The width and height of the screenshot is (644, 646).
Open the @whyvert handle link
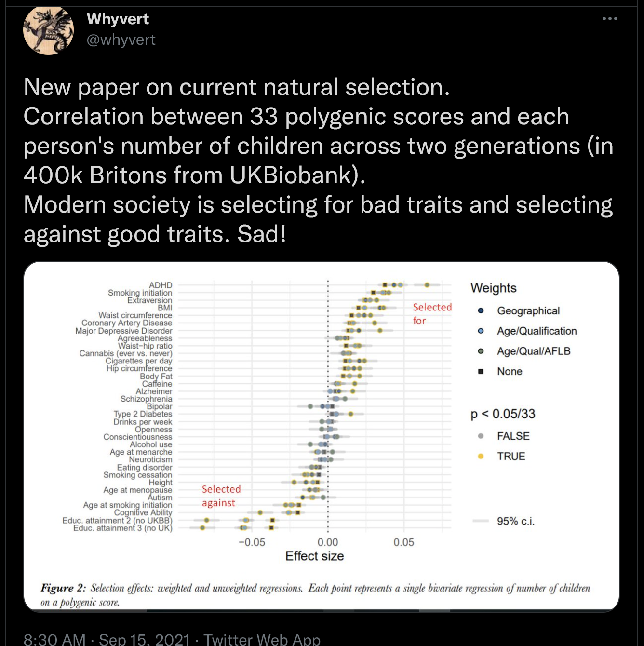[x=121, y=40]
